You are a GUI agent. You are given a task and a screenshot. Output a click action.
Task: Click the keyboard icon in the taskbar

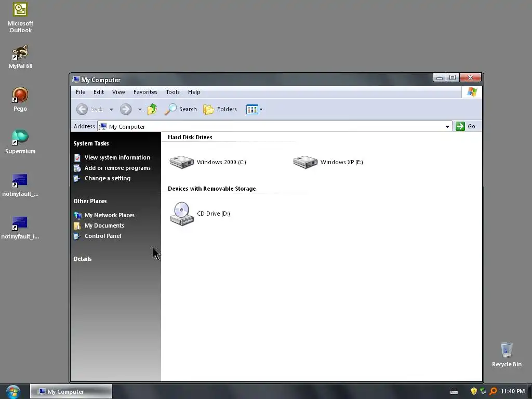pos(454,392)
